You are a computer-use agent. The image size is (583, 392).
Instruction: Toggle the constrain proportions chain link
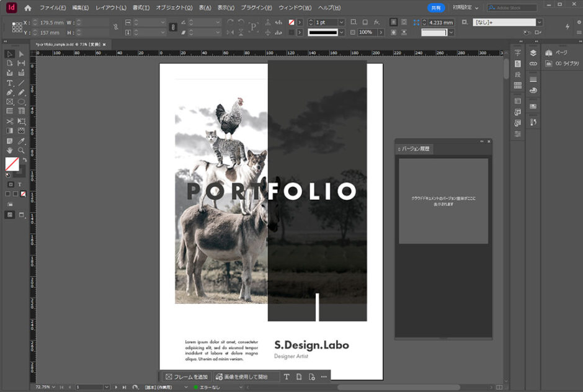tap(173, 27)
